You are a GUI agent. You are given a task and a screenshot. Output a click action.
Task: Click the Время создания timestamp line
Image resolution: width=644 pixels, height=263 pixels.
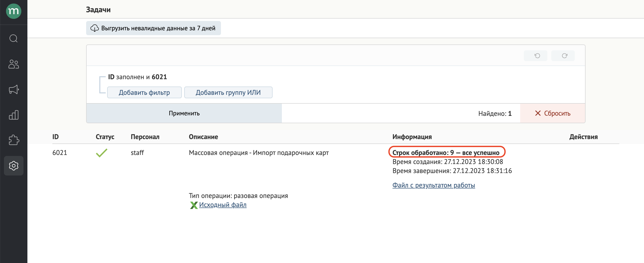(448, 162)
